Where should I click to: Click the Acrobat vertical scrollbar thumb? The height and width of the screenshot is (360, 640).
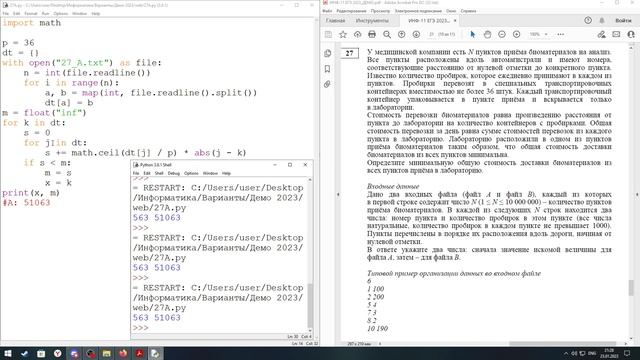[631, 288]
